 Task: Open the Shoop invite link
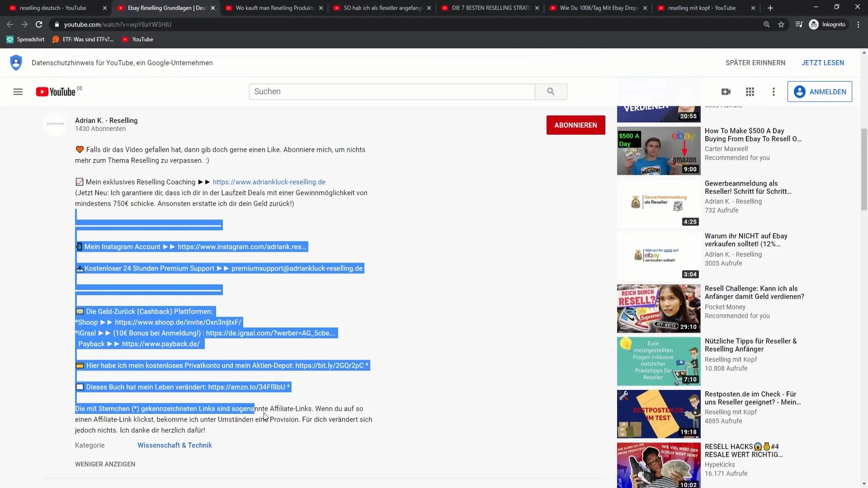[178, 322]
